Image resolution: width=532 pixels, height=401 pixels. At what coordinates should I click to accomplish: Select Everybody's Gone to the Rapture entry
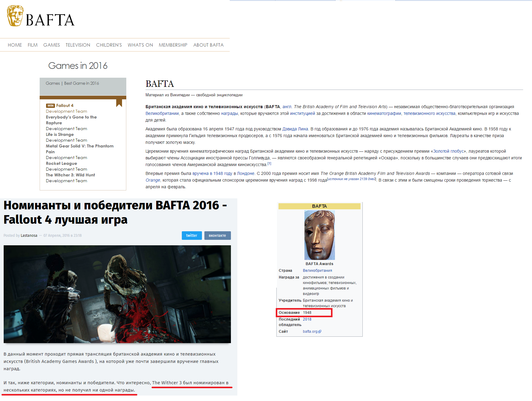coord(71,120)
